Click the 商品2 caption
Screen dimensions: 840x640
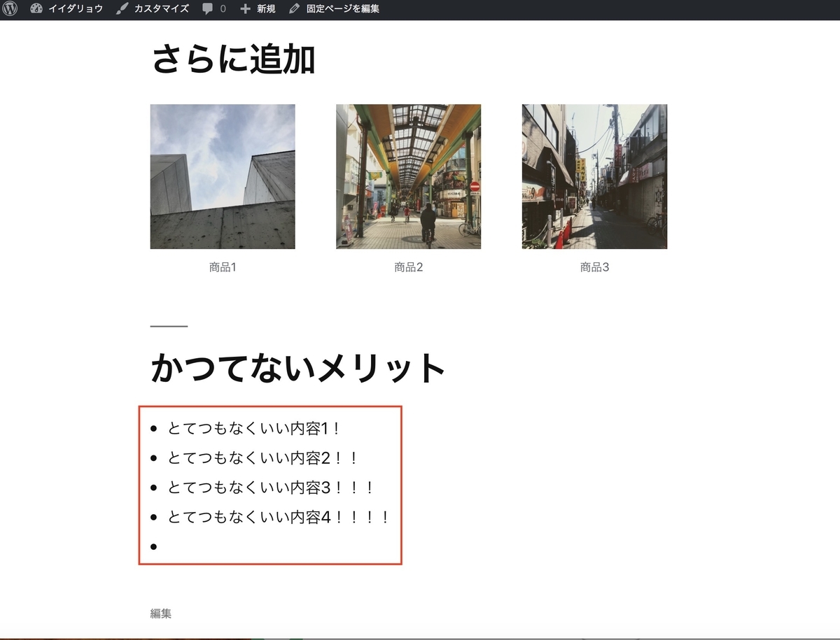[x=408, y=266]
